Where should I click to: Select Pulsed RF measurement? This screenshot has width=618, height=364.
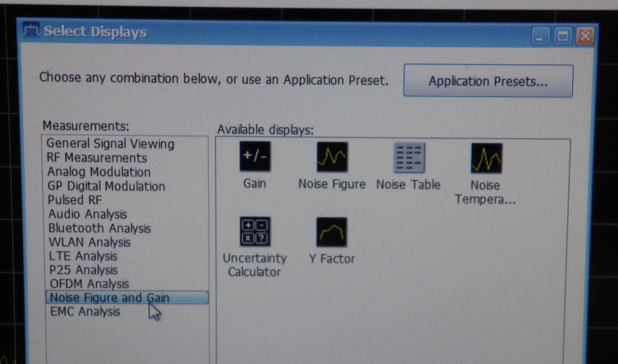75,200
